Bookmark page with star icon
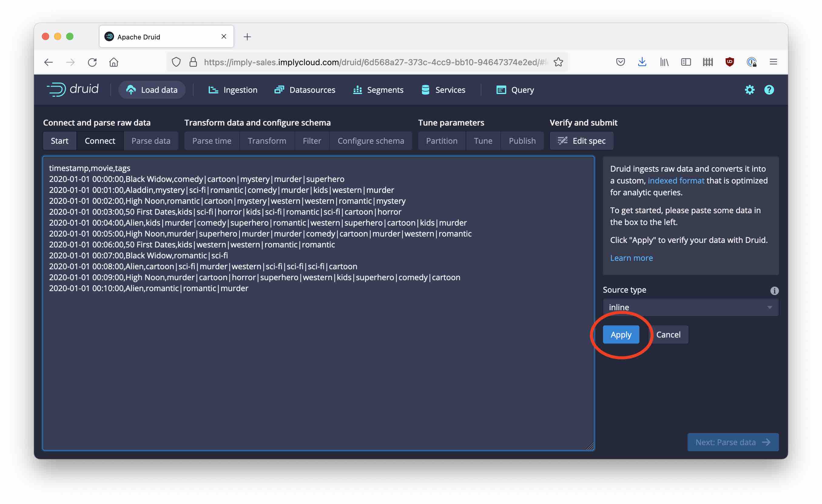 pyautogui.click(x=558, y=62)
